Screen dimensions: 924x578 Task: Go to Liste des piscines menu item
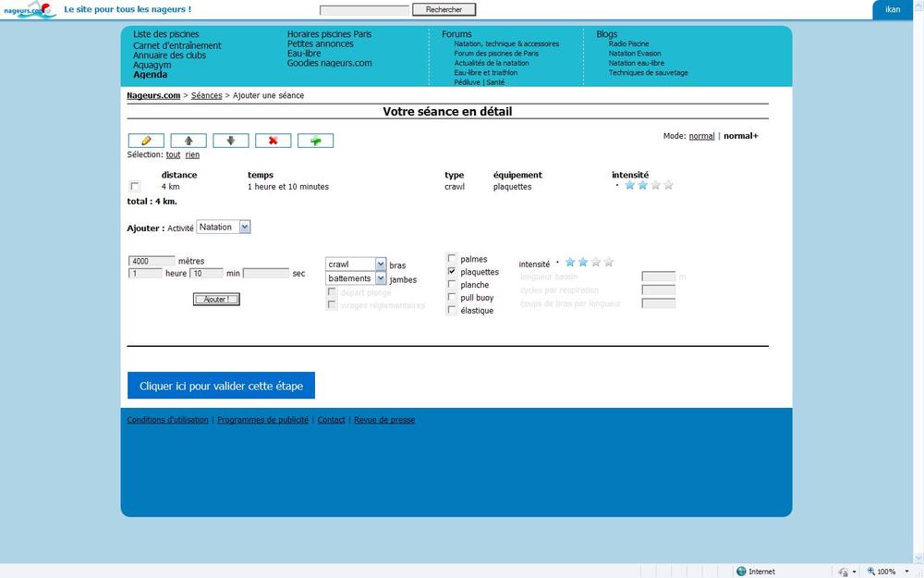(165, 34)
